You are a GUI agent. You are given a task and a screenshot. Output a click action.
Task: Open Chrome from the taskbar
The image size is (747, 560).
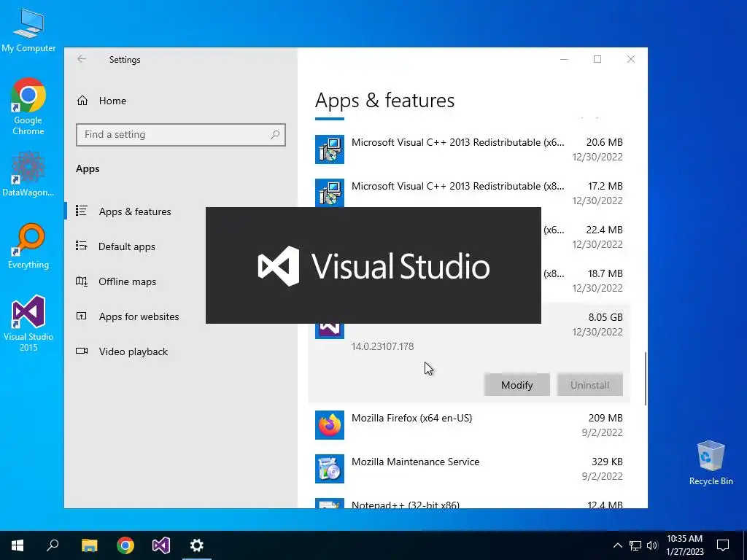(125, 545)
